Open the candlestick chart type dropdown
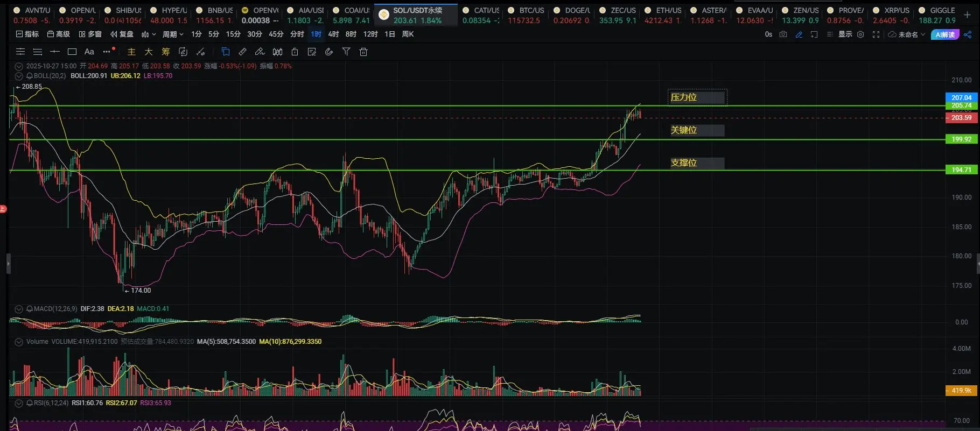This screenshot has height=431, width=980. coord(149,34)
